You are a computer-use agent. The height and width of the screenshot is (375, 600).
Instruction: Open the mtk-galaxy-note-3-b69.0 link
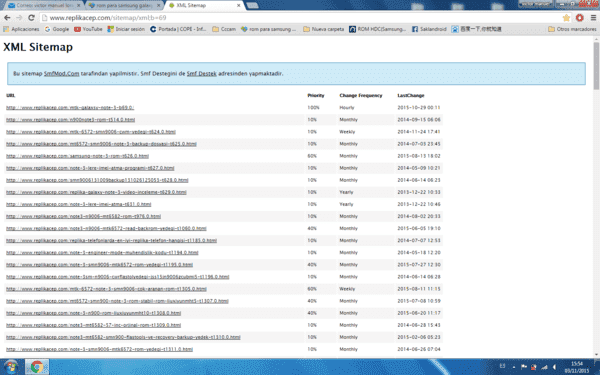(70, 108)
